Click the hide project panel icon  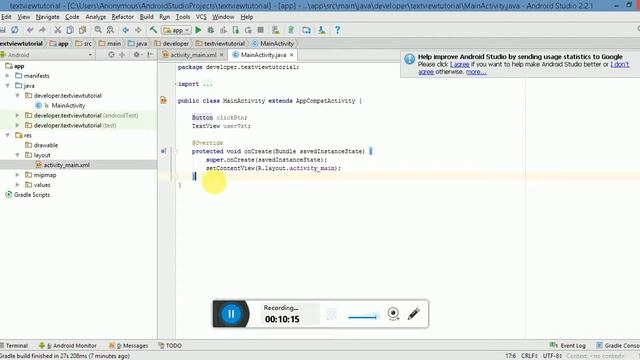pyautogui.click(x=150, y=55)
